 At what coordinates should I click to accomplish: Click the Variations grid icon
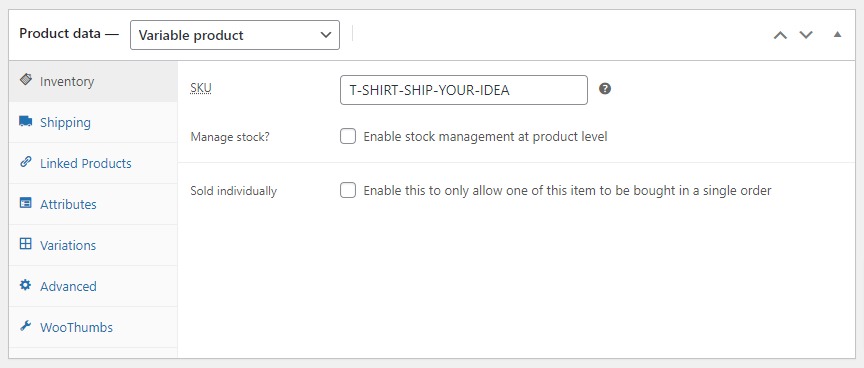(25, 244)
